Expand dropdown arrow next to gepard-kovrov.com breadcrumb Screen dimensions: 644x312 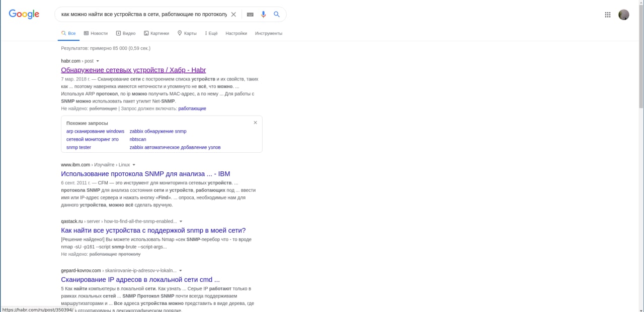pyautogui.click(x=181, y=271)
